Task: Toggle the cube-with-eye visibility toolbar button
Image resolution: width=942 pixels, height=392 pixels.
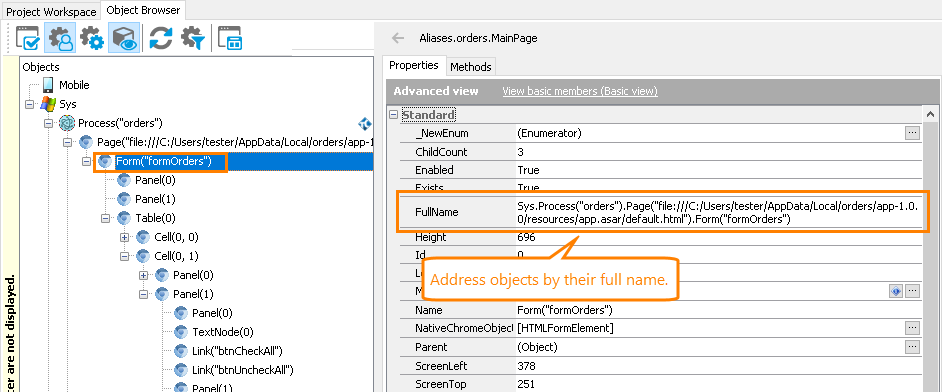Action: pos(124,38)
